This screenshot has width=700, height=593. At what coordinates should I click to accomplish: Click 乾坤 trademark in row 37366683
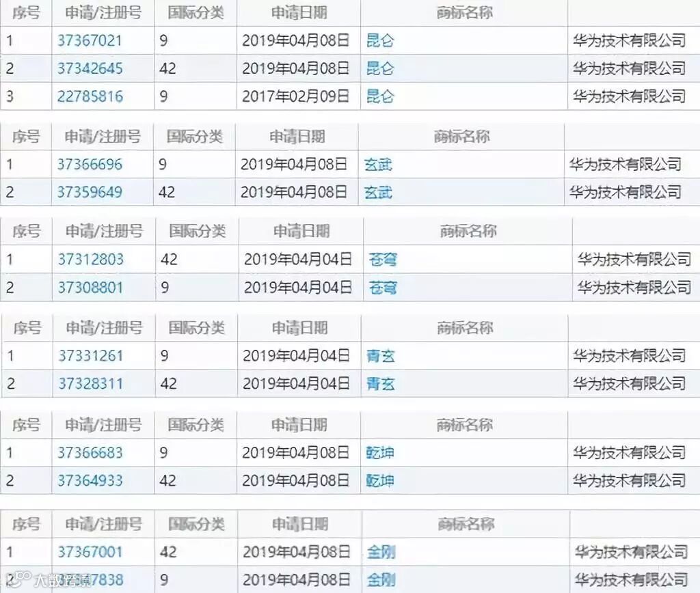pos(380,452)
